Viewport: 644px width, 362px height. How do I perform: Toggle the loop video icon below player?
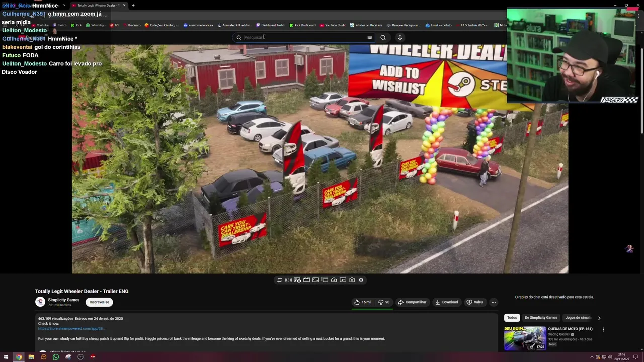pyautogui.click(x=279, y=280)
